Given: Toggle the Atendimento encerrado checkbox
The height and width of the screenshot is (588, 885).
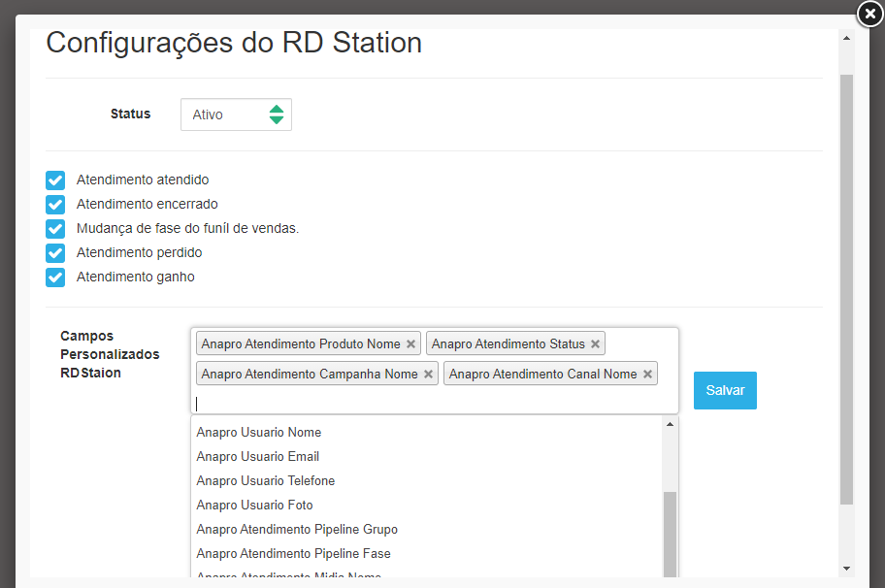Looking at the screenshot, I should click(55, 205).
